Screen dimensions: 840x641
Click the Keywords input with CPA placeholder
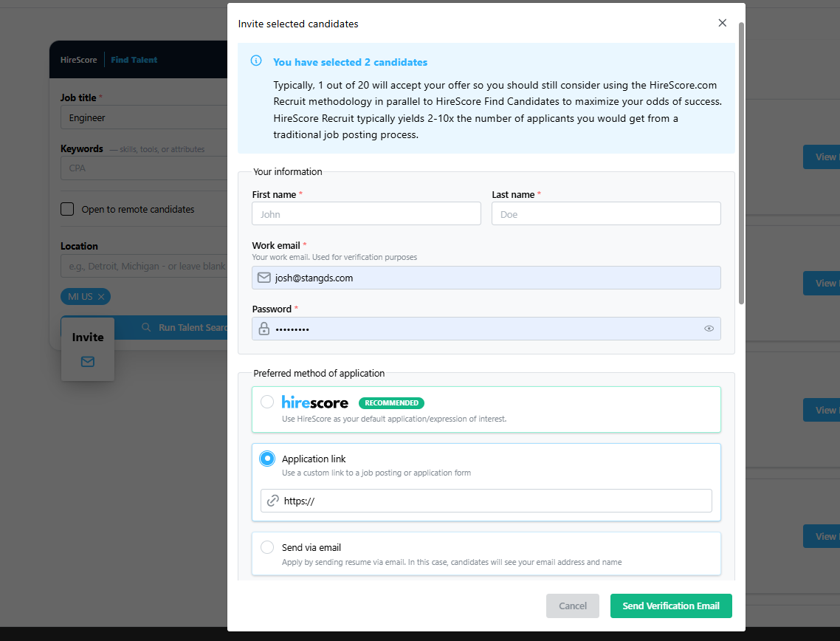click(x=144, y=168)
